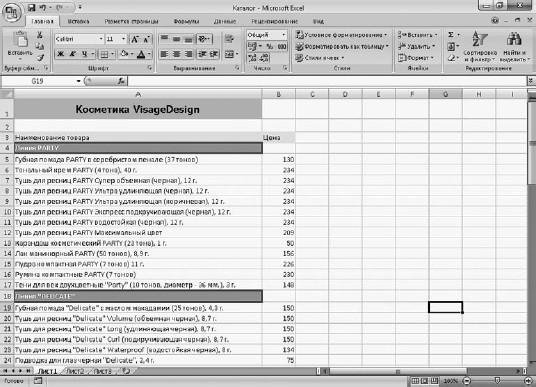
Task: Expand the Name Box dropdown arrow
Action: tap(78, 81)
